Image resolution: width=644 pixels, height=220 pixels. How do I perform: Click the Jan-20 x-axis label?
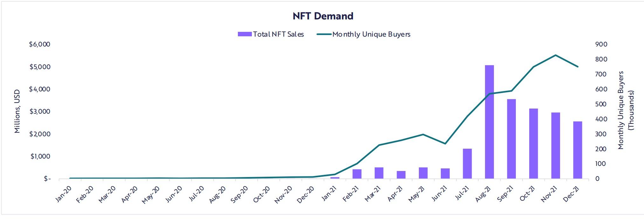pyautogui.click(x=63, y=194)
